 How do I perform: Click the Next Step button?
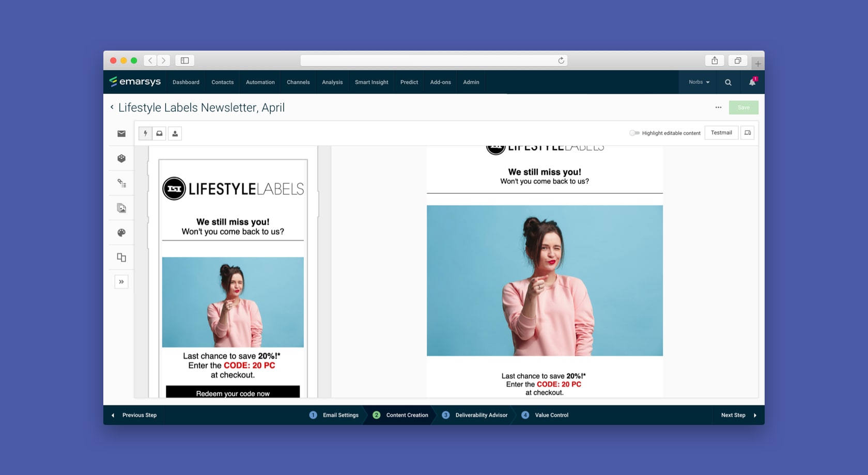(x=738, y=415)
